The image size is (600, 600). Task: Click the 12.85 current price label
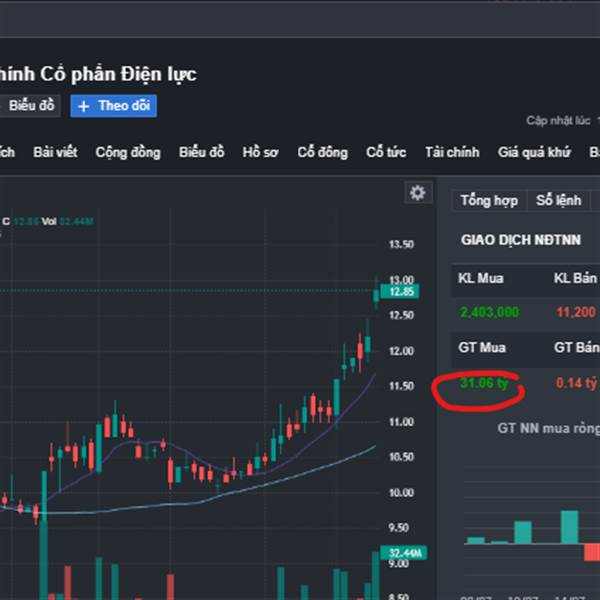tap(400, 292)
